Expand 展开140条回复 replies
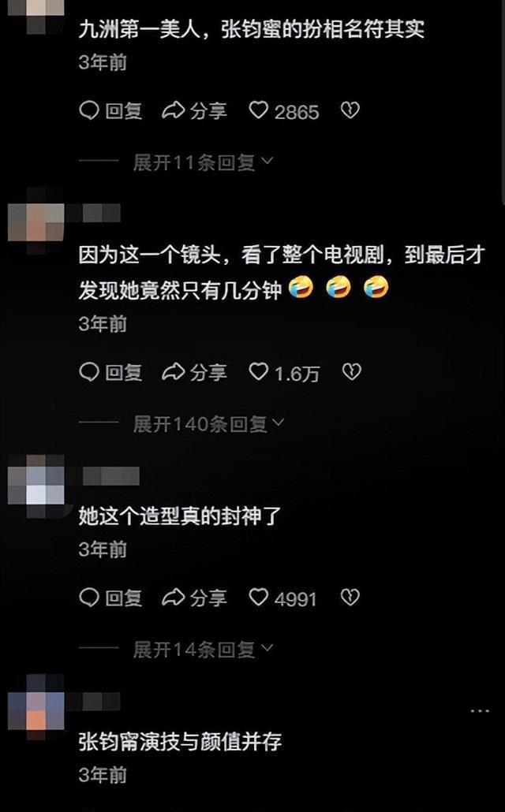Image resolution: width=505 pixels, height=812 pixels. click(209, 423)
